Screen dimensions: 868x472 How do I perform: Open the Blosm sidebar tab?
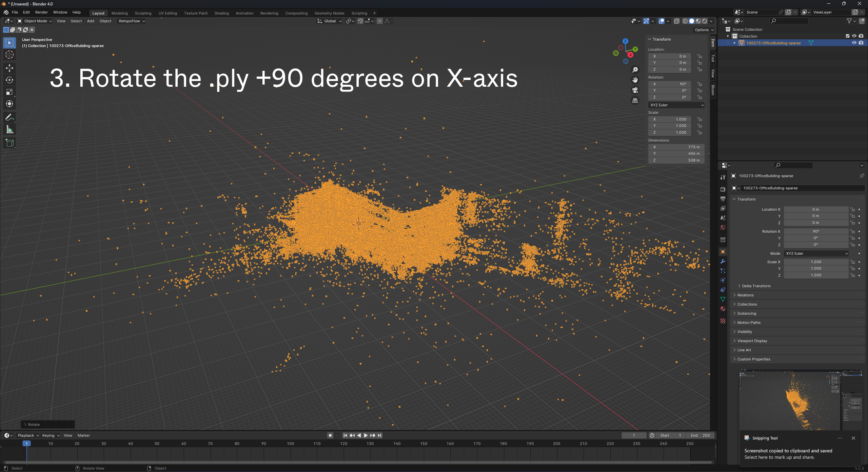click(713, 90)
